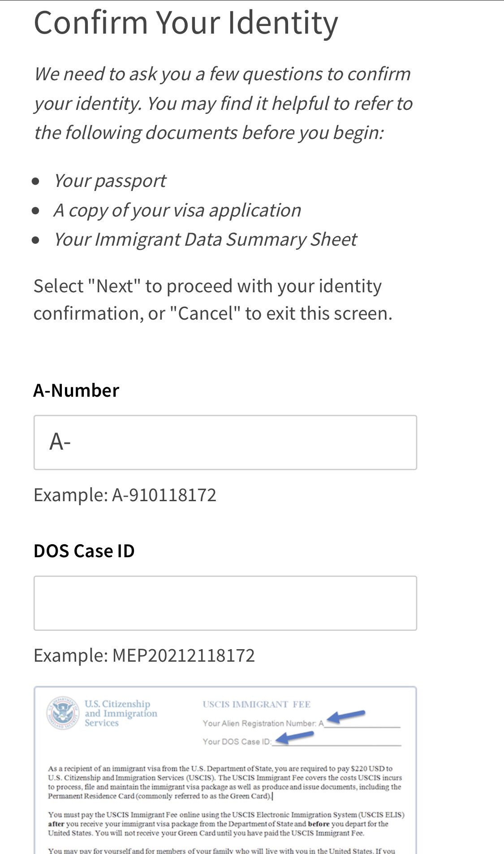Screen dimensions: 504x854
Task: Click "A copy of your visa application" item
Action: 177,210
